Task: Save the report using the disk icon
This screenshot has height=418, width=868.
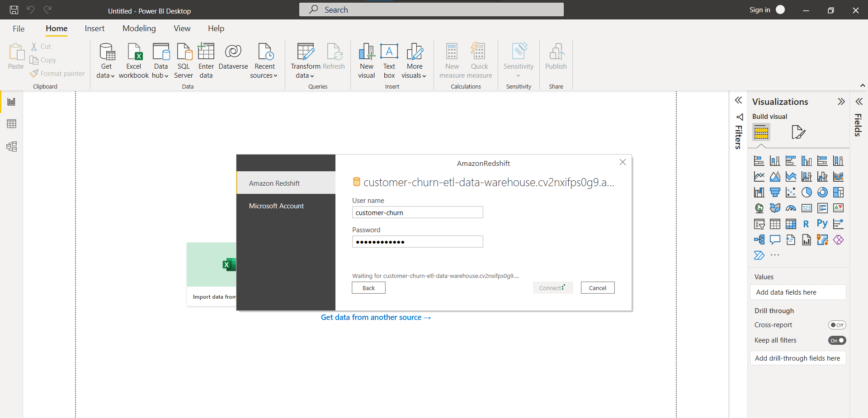Action: [14, 9]
